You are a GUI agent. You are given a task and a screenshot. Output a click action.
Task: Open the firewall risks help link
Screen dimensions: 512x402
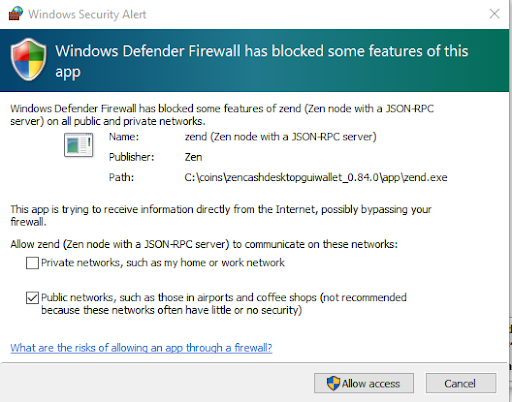(x=141, y=348)
